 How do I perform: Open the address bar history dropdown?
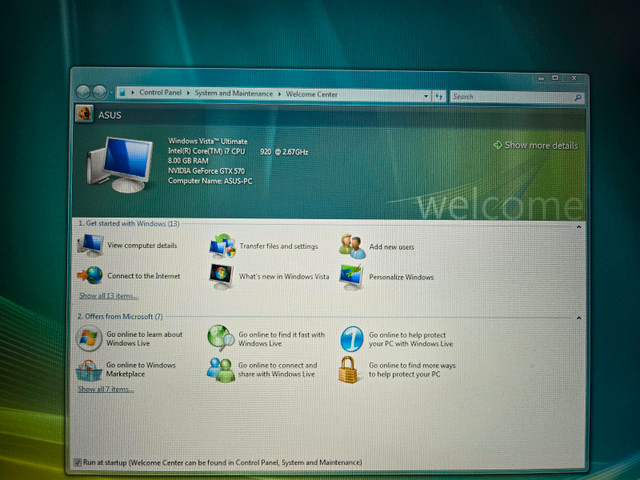426,96
